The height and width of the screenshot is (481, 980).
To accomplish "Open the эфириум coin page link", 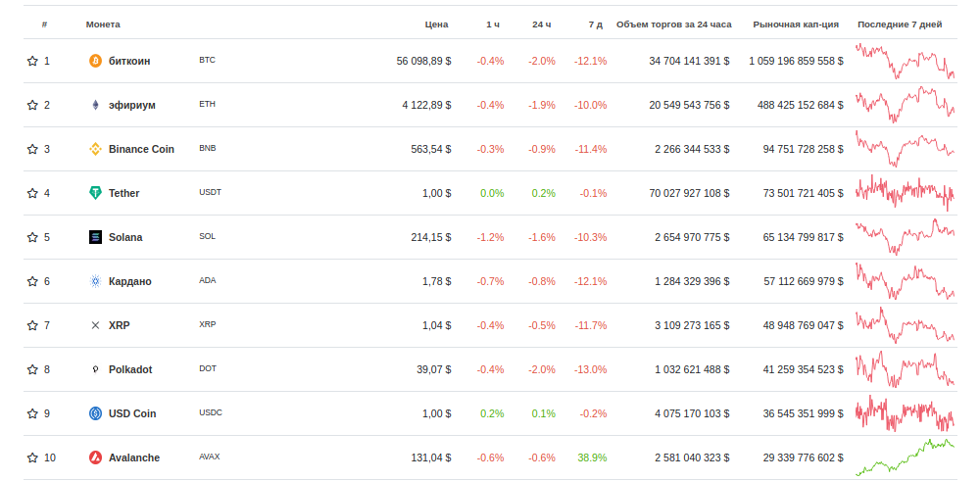I will [x=132, y=105].
